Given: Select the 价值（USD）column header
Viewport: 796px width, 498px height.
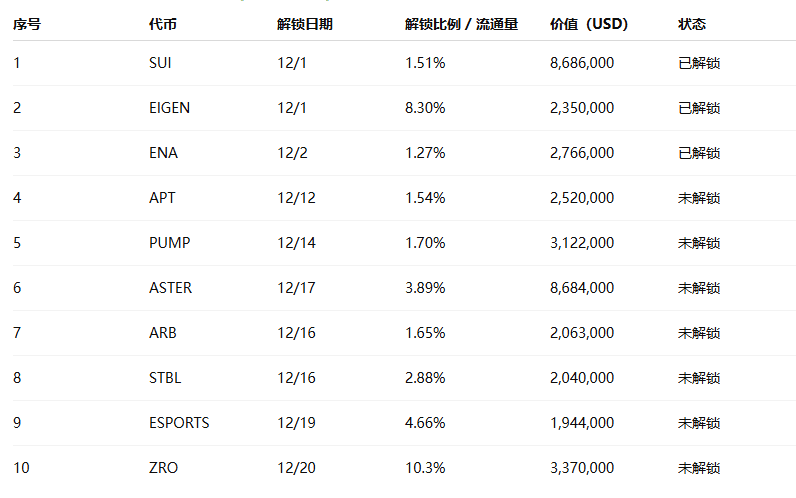Looking at the screenshot, I should pyautogui.click(x=589, y=24).
